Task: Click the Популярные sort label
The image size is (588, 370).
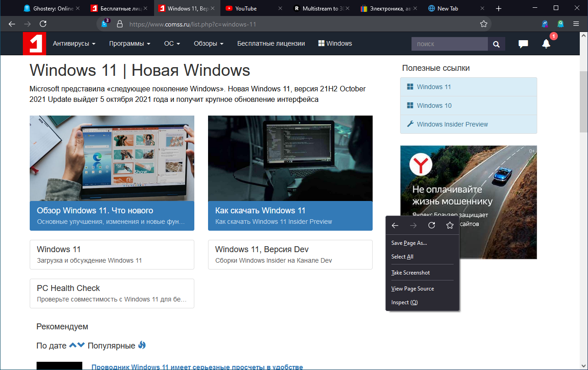Action: 112,346
